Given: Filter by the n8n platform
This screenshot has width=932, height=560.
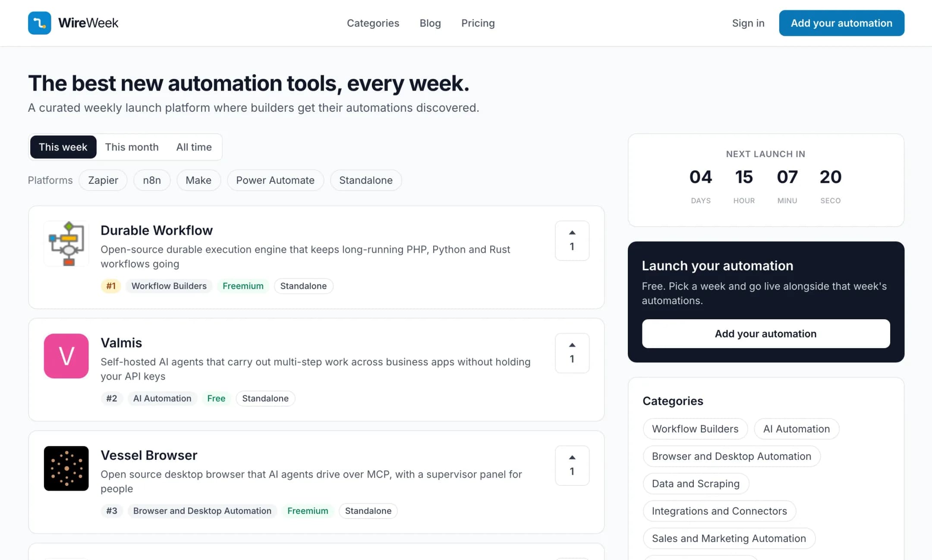Looking at the screenshot, I should [x=152, y=180].
